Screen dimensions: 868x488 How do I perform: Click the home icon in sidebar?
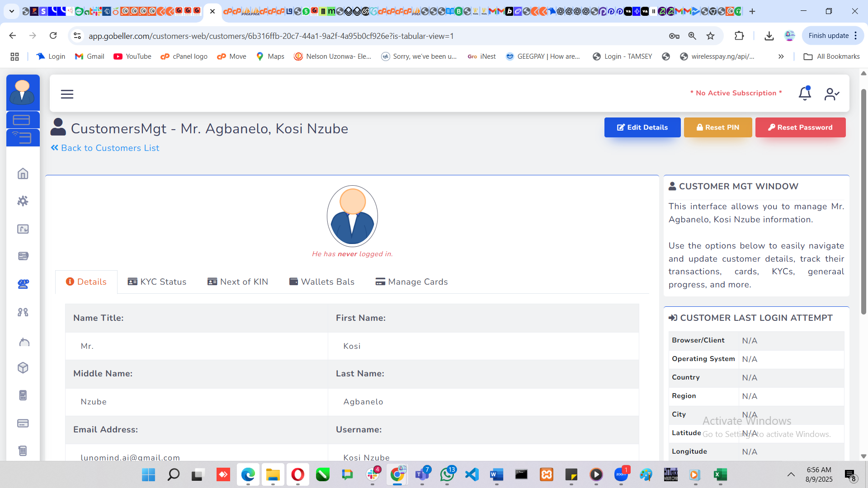(23, 174)
